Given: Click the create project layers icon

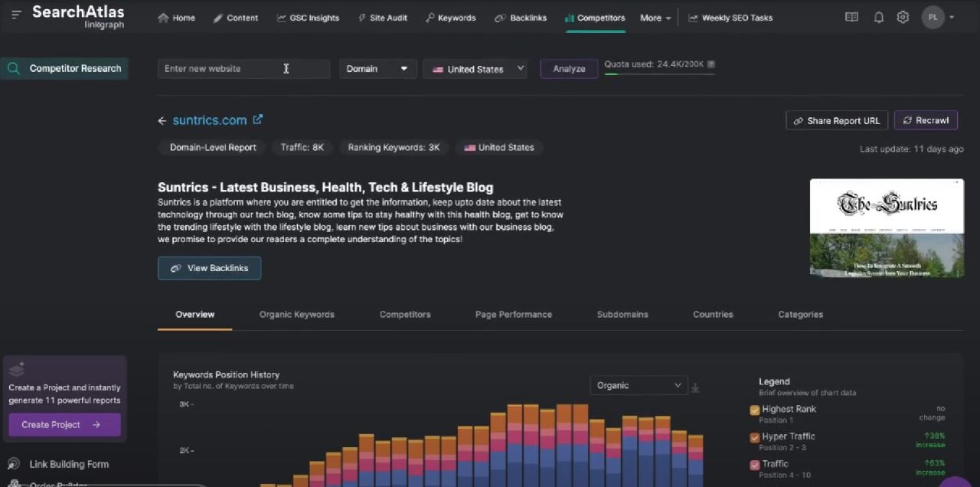Looking at the screenshot, I should [x=17, y=369].
